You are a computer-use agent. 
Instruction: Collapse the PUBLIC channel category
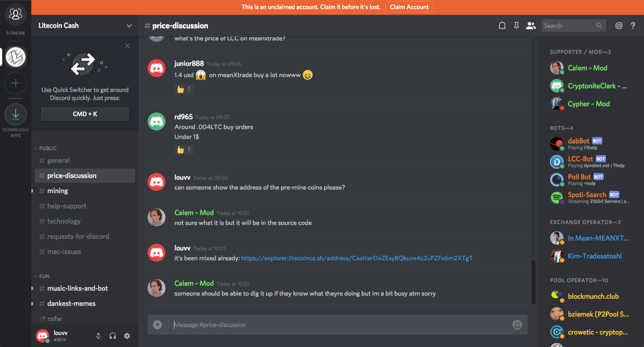click(46, 148)
